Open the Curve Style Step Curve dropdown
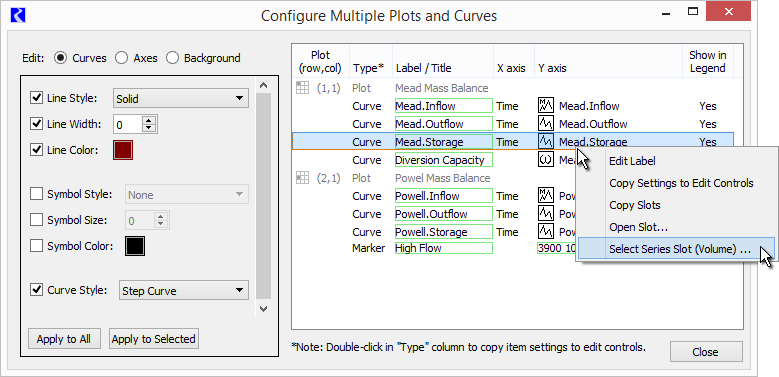 coord(184,291)
